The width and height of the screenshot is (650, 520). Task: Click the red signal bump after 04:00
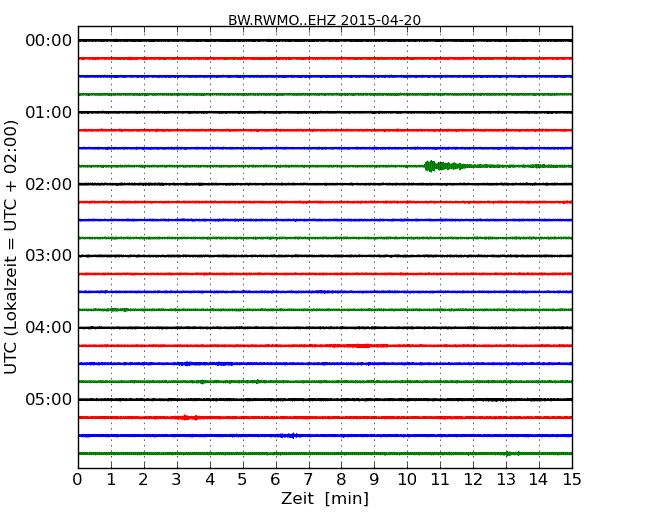[x=359, y=345]
